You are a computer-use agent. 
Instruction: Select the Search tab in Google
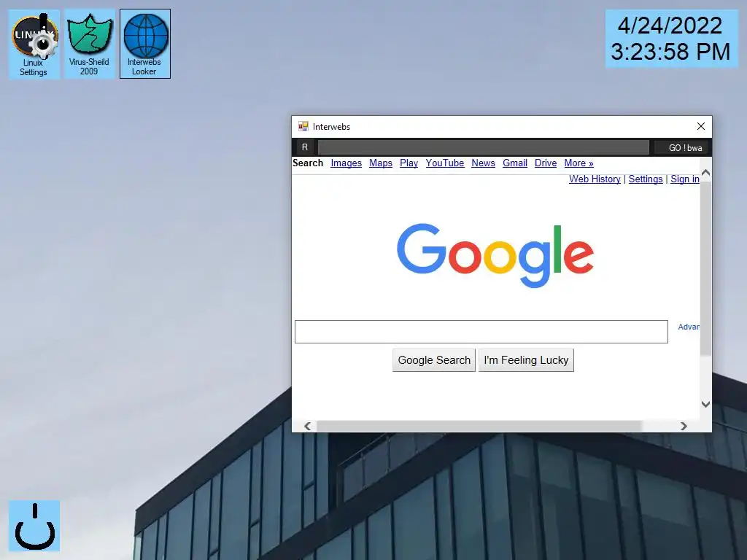308,163
